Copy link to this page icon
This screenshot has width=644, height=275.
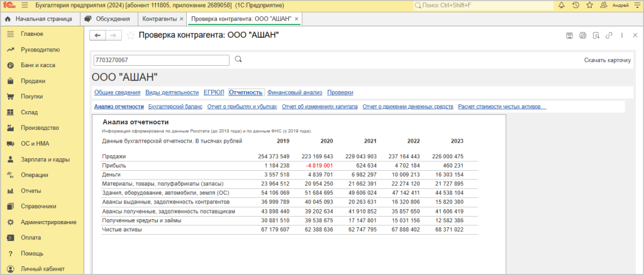pos(609,36)
